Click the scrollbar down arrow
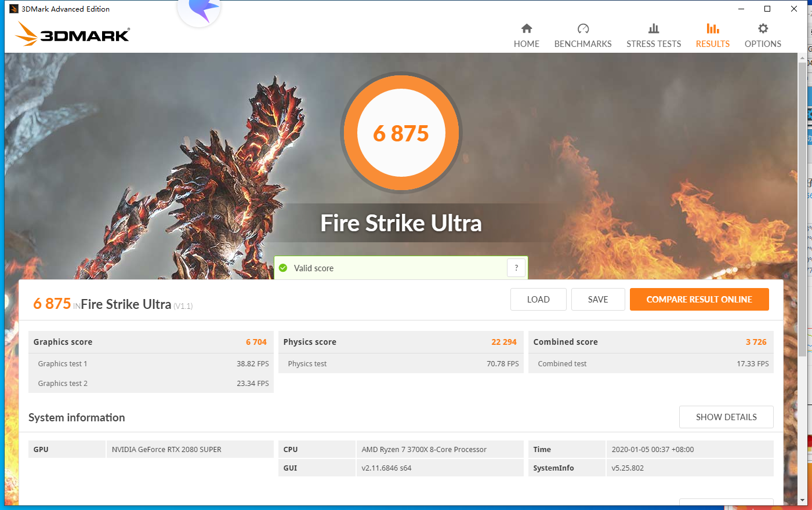 802,501
